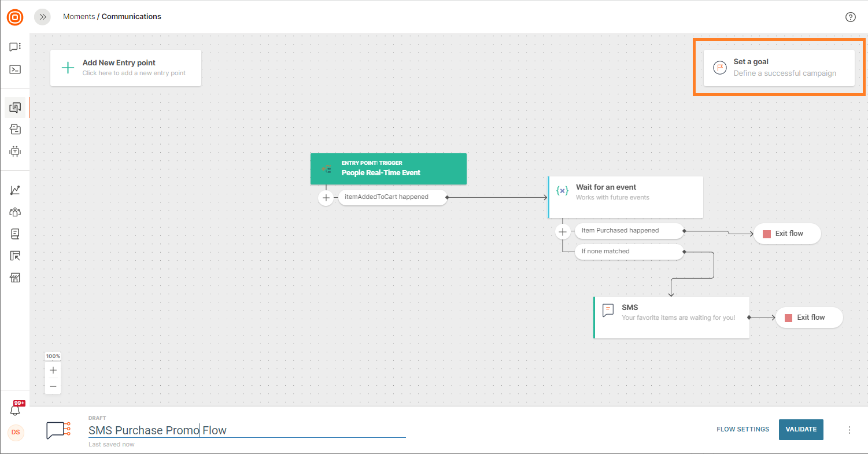
Task: Open the Set a goal card
Action: pos(778,68)
